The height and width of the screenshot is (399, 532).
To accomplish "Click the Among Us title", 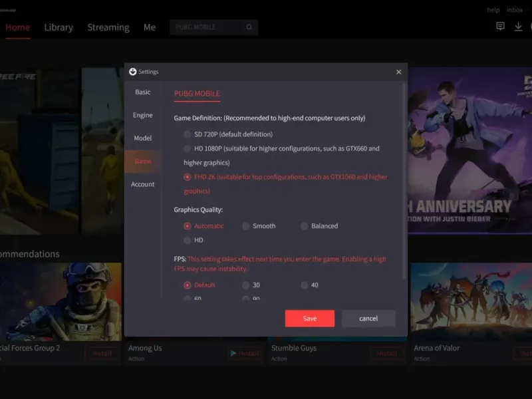I will [x=145, y=348].
